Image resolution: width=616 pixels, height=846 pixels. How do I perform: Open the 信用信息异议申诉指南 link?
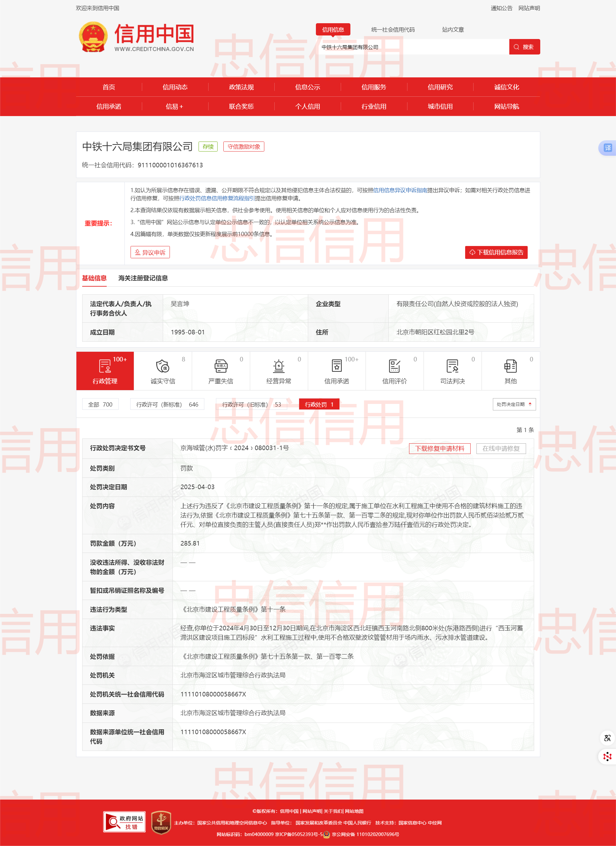point(400,190)
